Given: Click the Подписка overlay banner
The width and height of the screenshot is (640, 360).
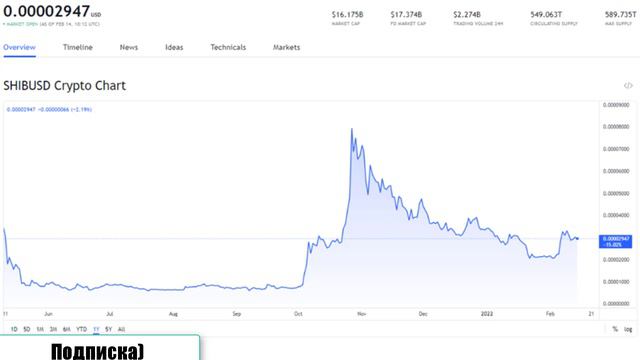Looking at the screenshot, I should (100, 348).
